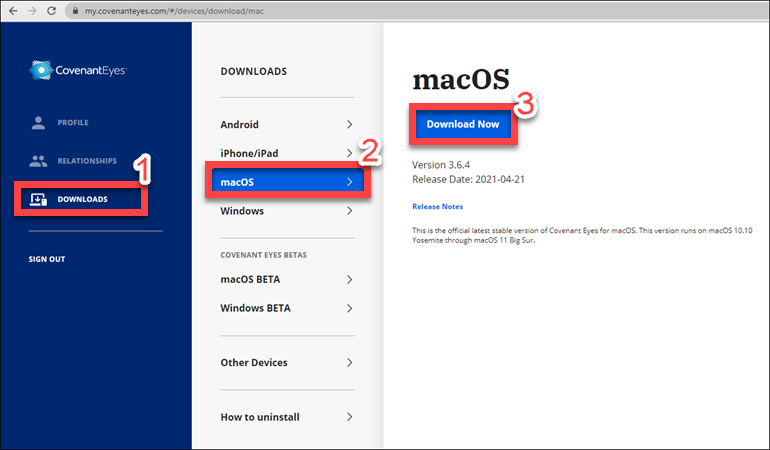This screenshot has width=770, height=450.
Task: Click the official stable version description paragraph
Action: 582,235
